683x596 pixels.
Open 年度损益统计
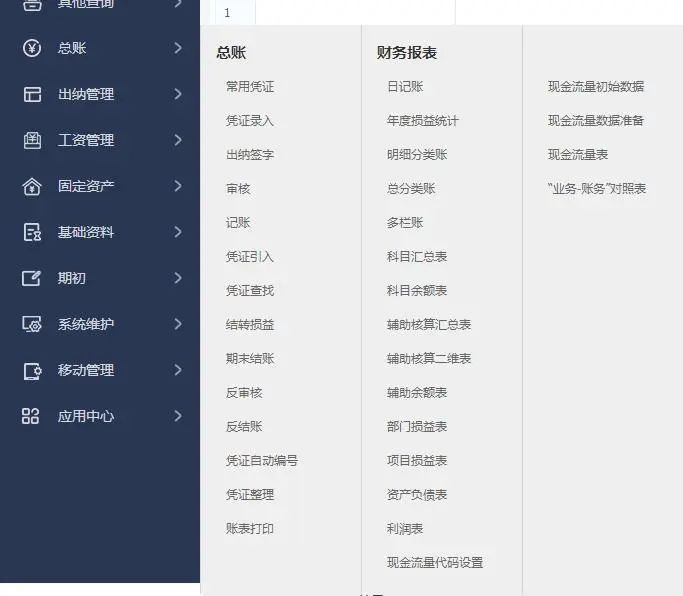423,121
